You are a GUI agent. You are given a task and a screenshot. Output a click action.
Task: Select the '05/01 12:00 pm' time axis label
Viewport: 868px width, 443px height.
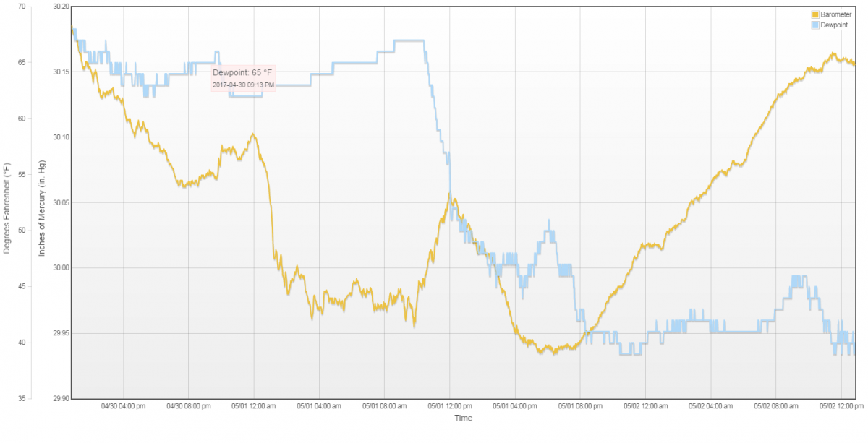click(449, 406)
